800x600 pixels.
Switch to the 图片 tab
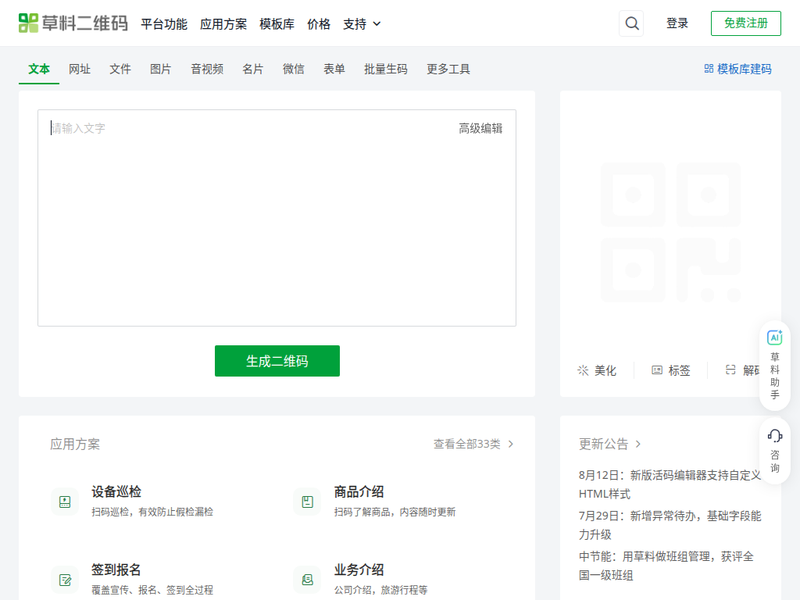[160, 69]
